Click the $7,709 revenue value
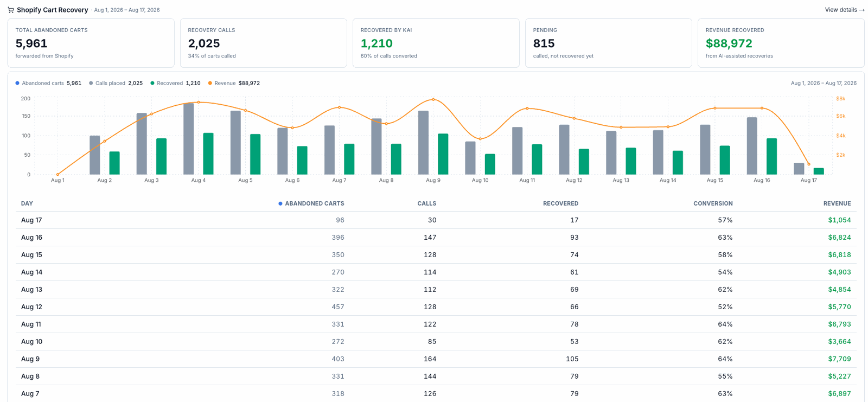The height and width of the screenshot is (402, 868). [839, 359]
